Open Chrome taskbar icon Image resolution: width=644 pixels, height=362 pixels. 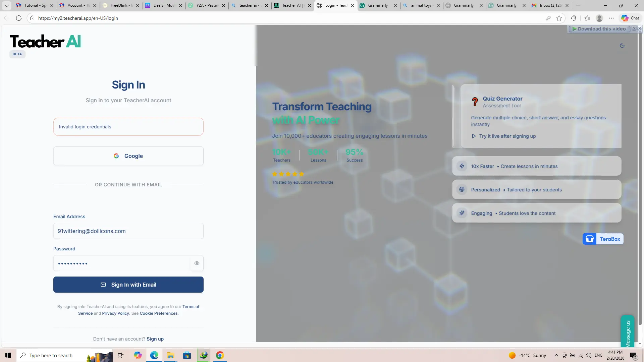point(220,355)
